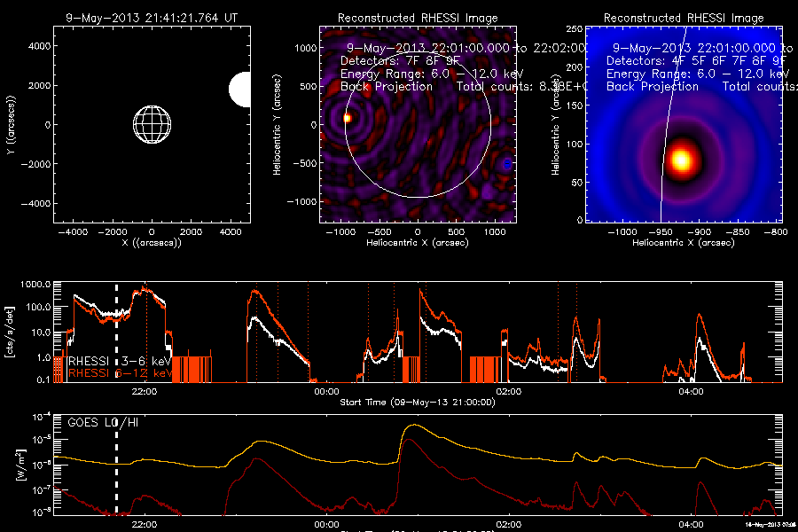Click 'Energy Range: 6.0 - 12.0 keV' in middle panel
The height and width of the screenshot is (532, 798).
click(432, 74)
